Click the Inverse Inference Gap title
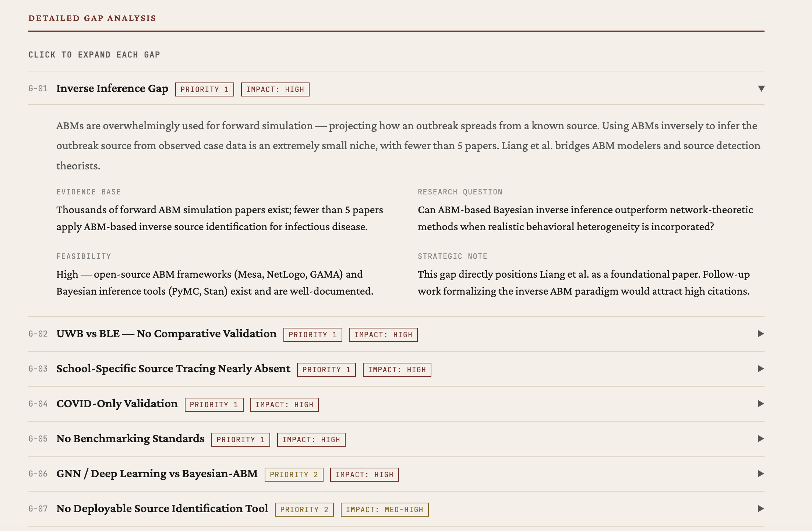The height and width of the screenshot is (531, 812). coord(112,88)
